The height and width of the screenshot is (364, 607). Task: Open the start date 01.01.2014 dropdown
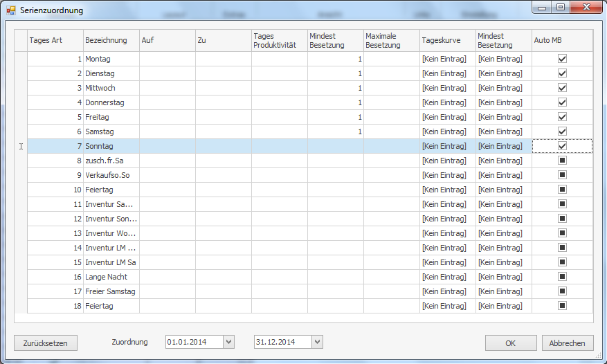(229, 342)
